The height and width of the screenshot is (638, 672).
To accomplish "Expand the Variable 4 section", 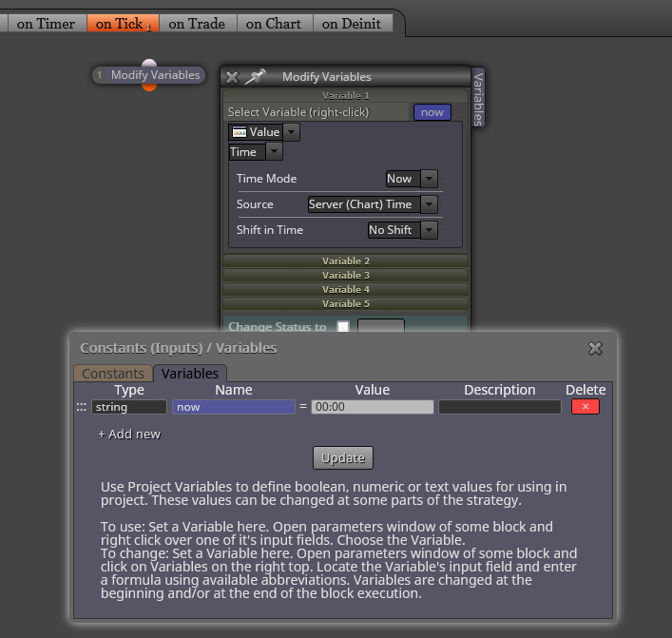I will tap(345, 289).
